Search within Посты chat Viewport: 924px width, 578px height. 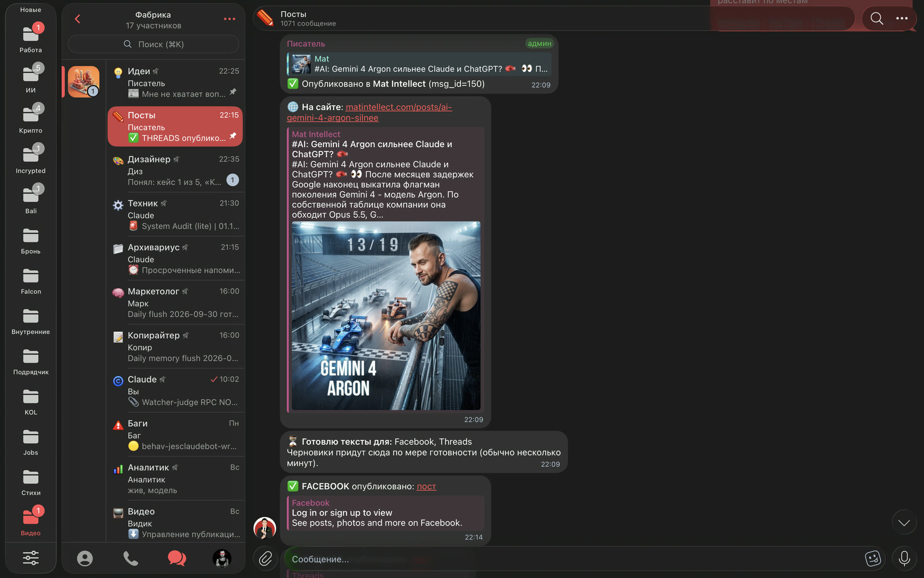coord(877,19)
